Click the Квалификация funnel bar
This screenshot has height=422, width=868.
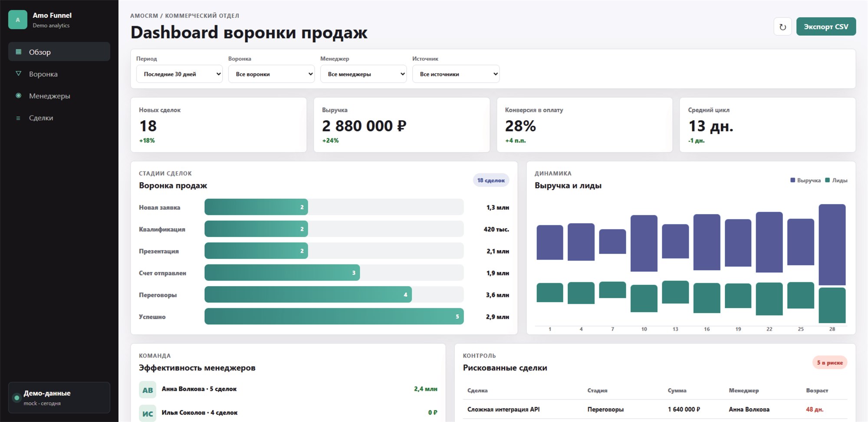pyautogui.click(x=256, y=229)
